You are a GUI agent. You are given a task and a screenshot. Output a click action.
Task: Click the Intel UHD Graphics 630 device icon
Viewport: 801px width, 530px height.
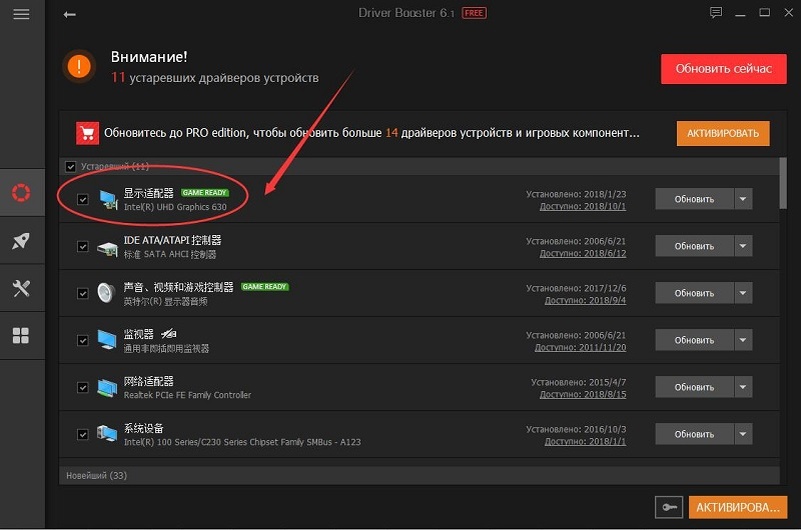(x=108, y=199)
